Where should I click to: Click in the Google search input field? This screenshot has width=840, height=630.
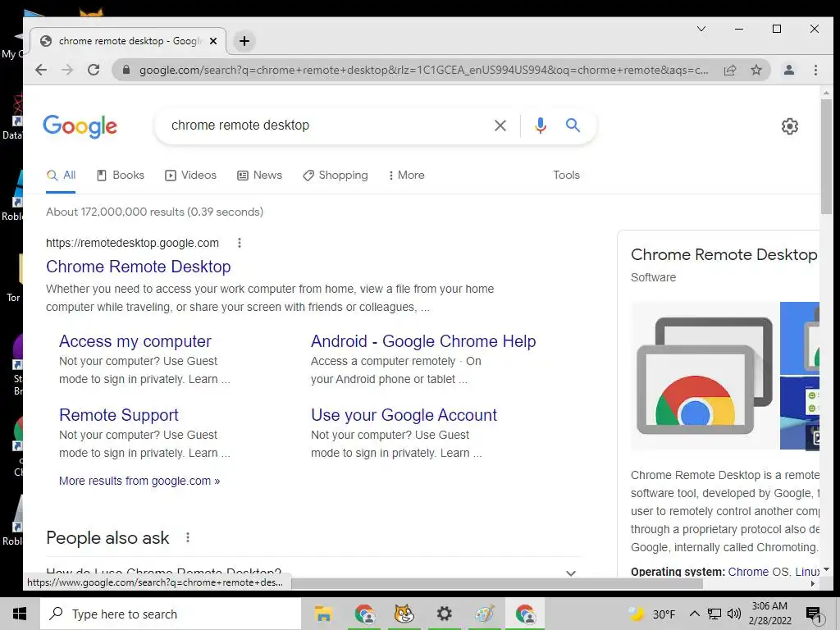click(326, 126)
